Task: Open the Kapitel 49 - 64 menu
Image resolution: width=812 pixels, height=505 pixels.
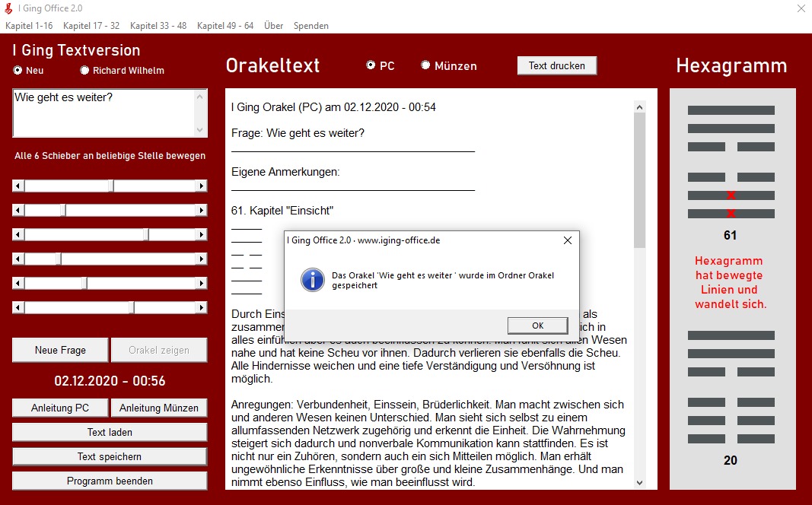Action: 225,26
